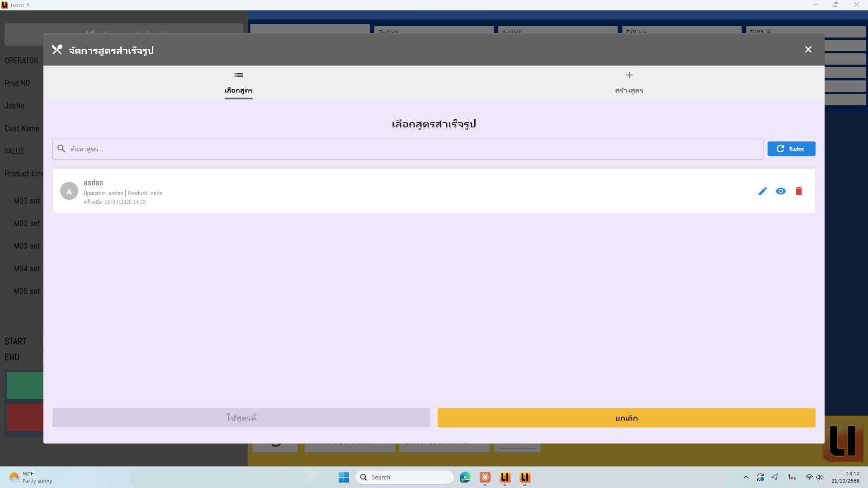
Task: Click the list icon above เลือกสูตร
Action: [x=239, y=75]
